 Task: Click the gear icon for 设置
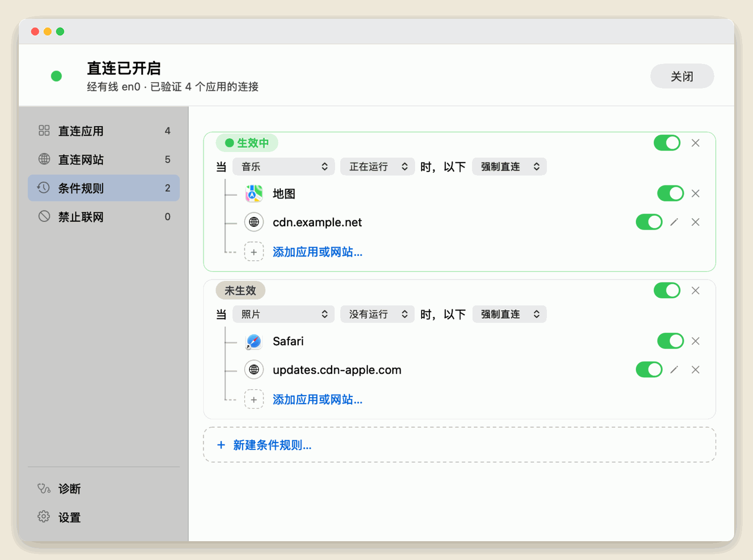[44, 517]
